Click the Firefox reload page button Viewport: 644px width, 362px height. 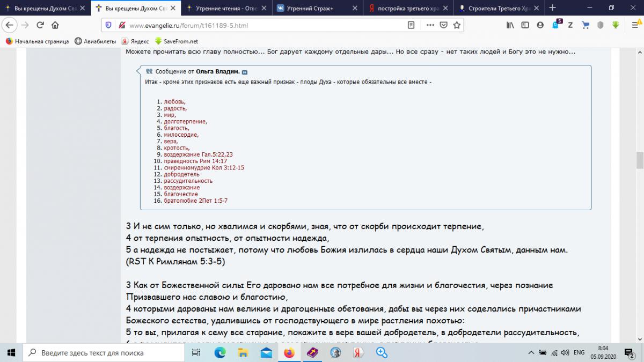(x=40, y=25)
